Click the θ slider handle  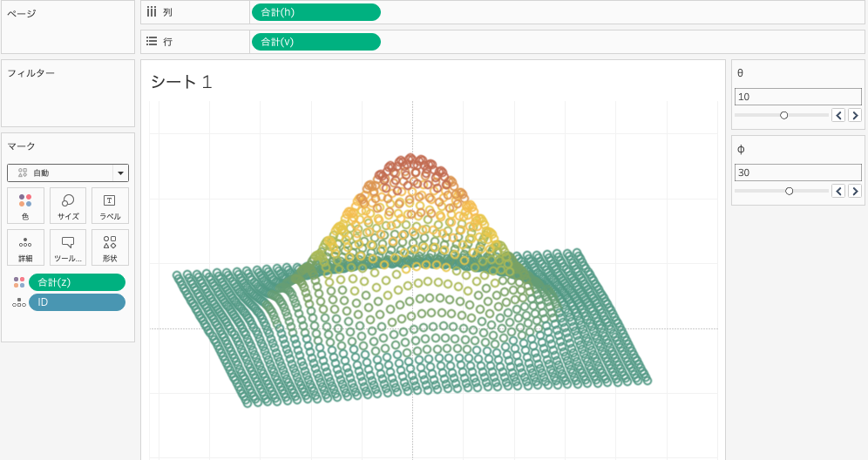point(783,115)
